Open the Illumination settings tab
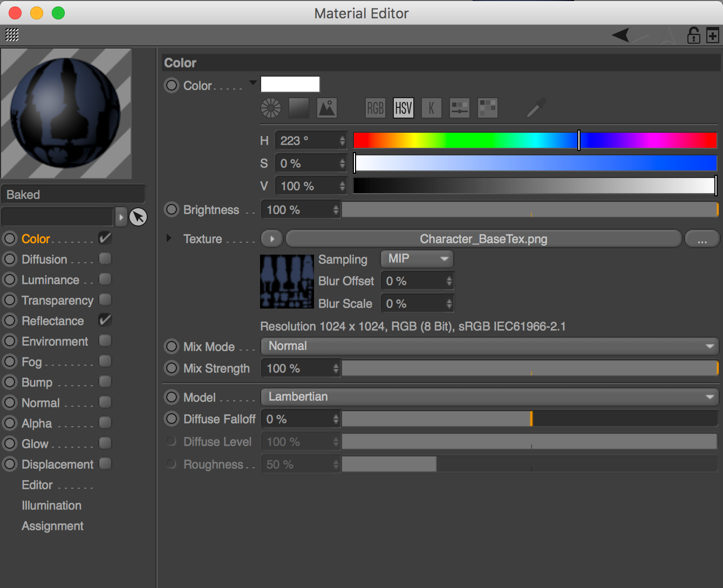 click(x=51, y=505)
